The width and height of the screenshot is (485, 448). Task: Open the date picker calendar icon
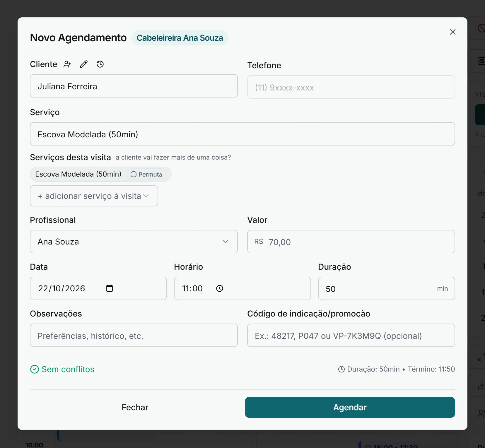110,288
